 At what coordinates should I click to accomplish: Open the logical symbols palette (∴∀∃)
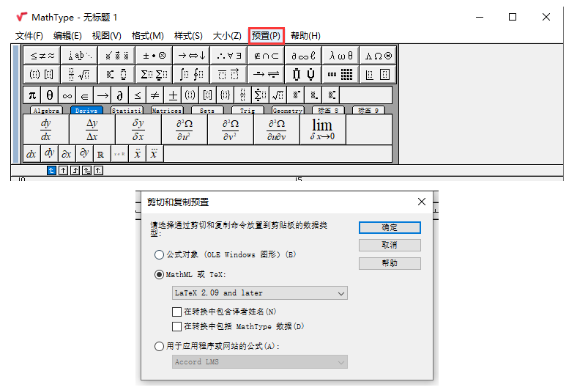pos(228,56)
